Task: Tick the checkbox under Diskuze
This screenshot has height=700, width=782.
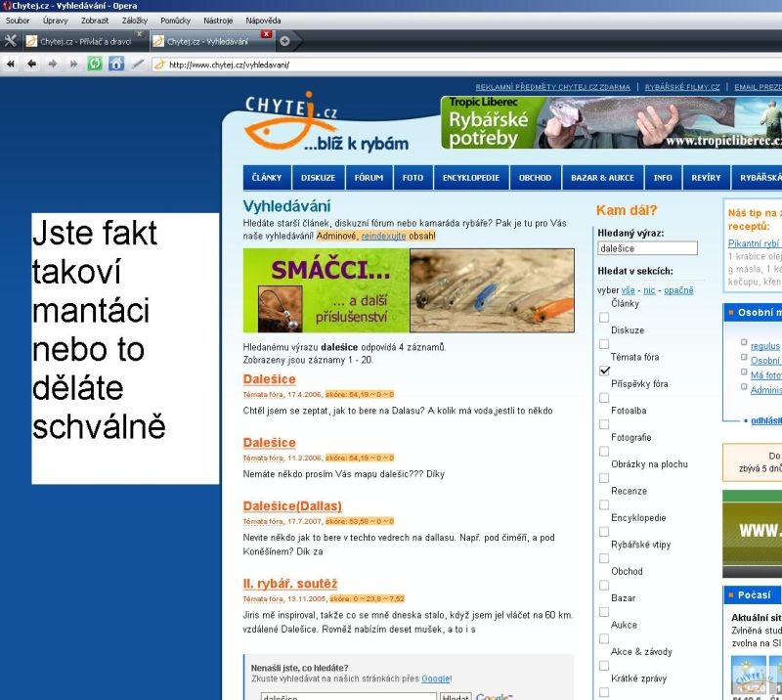Action: pyautogui.click(x=604, y=344)
